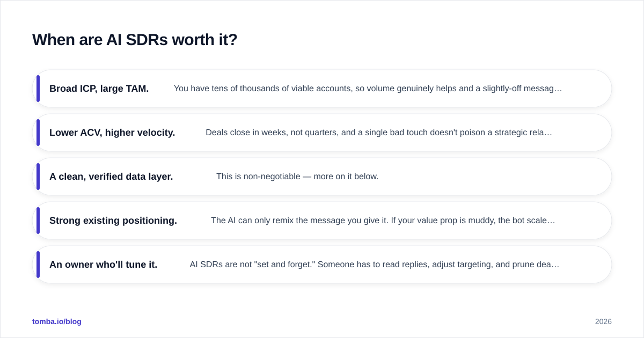Click the purple accent bar beside Lower ACV
This screenshot has width=644, height=338.
(38, 133)
